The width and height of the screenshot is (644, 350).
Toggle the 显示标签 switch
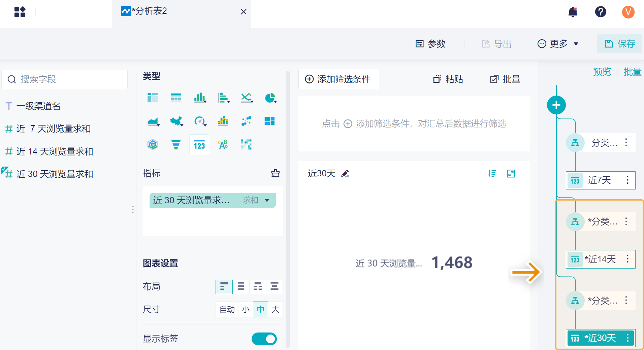pos(264,339)
